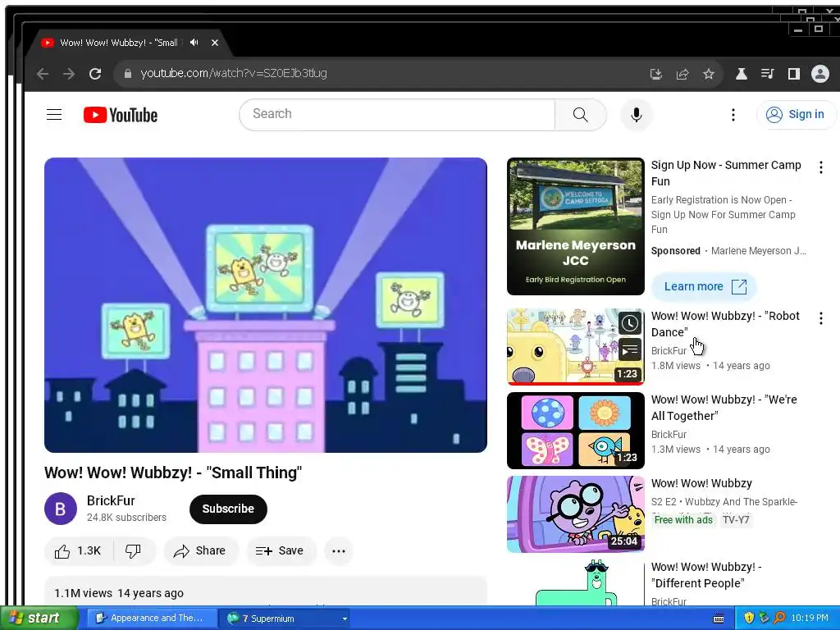The width and height of the screenshot is (840, 630).
Task: Click the youtube.com address bar URL
Action: pos(234,73)
